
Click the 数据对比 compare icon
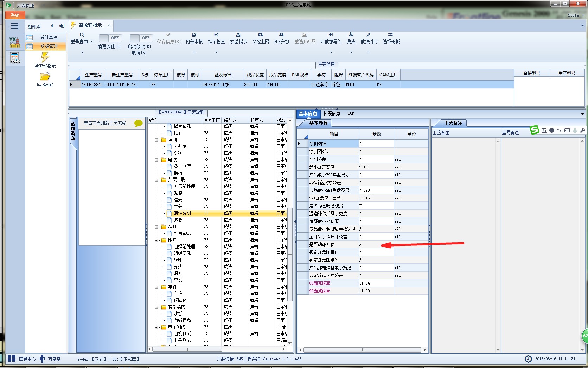369,35
